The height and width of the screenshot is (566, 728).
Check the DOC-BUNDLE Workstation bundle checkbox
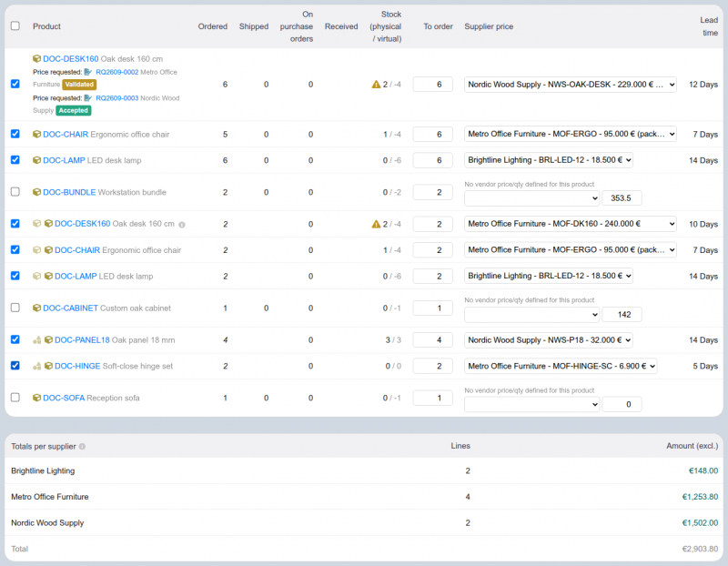point(15,192)
